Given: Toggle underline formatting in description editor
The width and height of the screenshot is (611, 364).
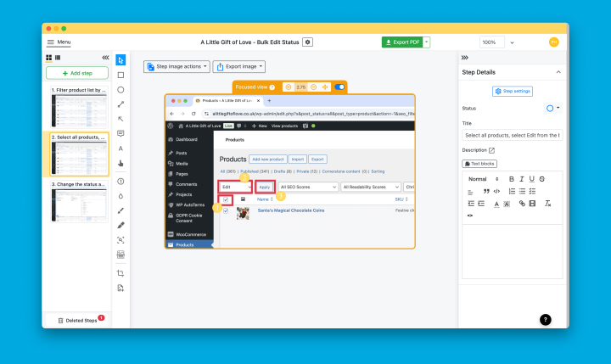Looking at the screenshot, I should pos(531,179).
